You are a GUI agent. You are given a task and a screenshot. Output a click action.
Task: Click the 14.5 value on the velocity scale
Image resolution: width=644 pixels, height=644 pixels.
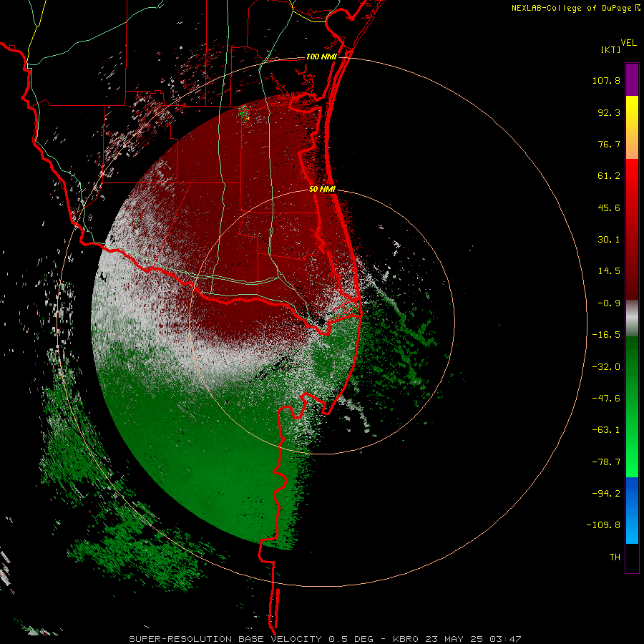point(609,271)
